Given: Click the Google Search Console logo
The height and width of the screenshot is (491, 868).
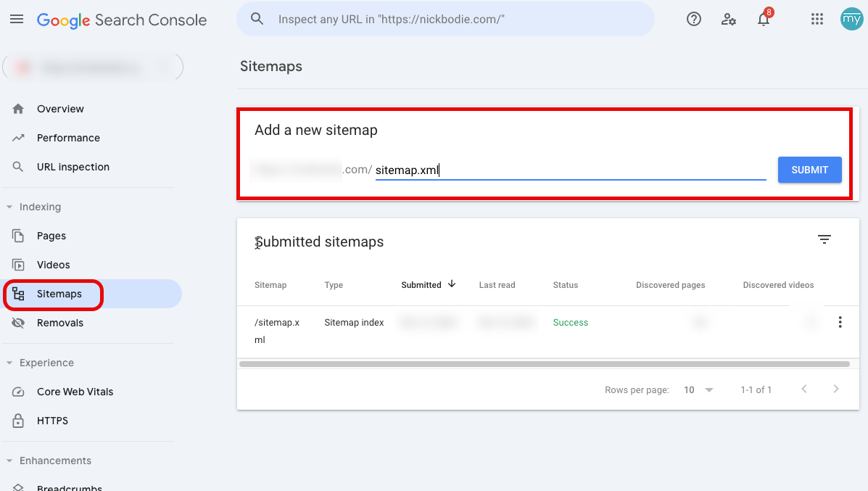Looking at the screenshot, I should click(x=122, y=20).
